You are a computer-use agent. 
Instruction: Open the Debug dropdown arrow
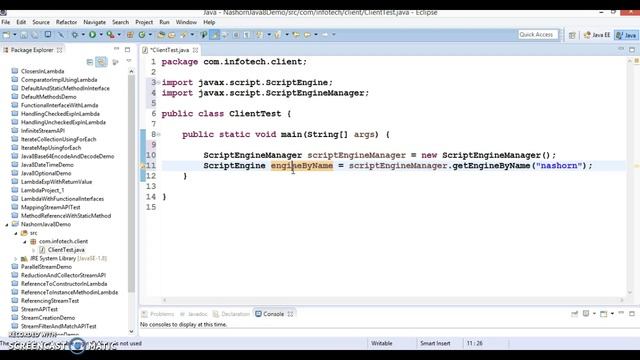[83, 35]
